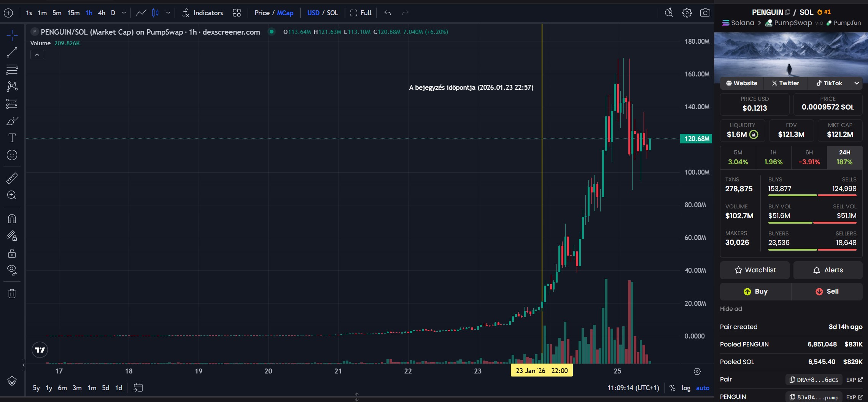Click the trash icon to remove drawings
Viewport: 868px width, 402px height.
click(12, 294)
